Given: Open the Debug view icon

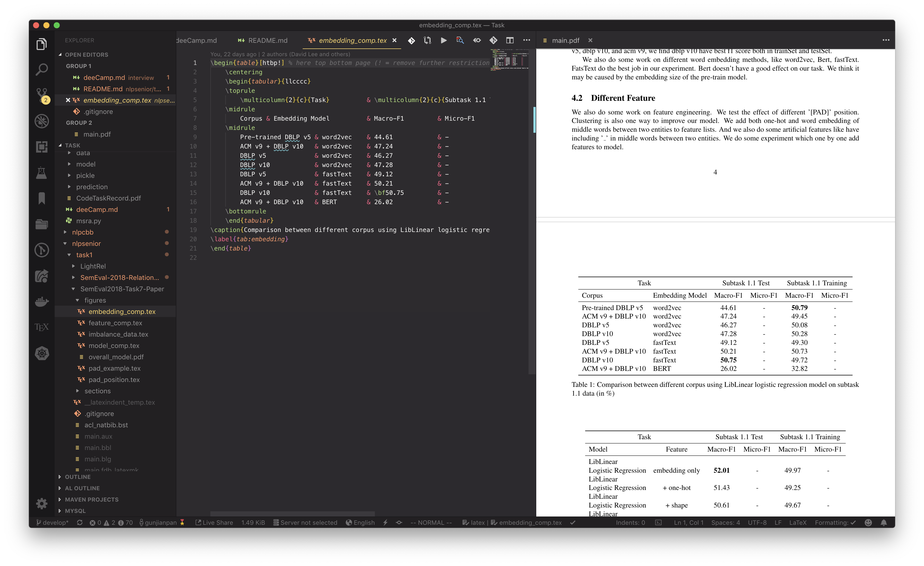Looking at the screenshot, I should (x=42, y=121).
